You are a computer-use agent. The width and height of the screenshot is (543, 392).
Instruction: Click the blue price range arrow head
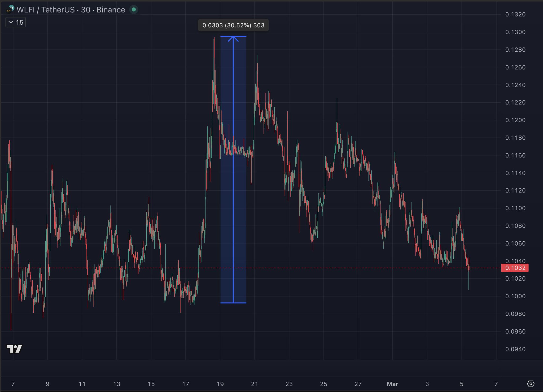click(x=233, y=39)
